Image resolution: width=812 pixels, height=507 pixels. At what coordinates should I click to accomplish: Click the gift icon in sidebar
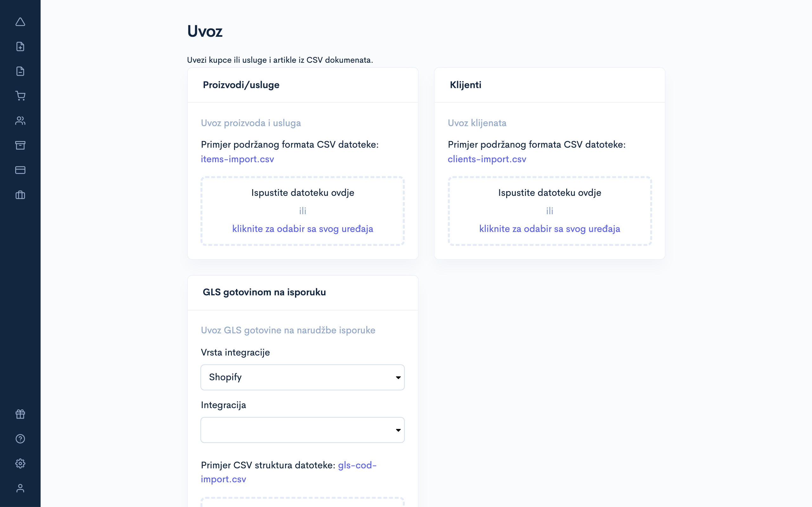coord(20,414)
